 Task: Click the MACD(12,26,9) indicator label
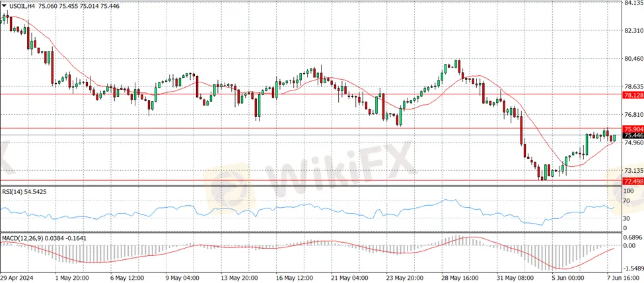point(27,237)
